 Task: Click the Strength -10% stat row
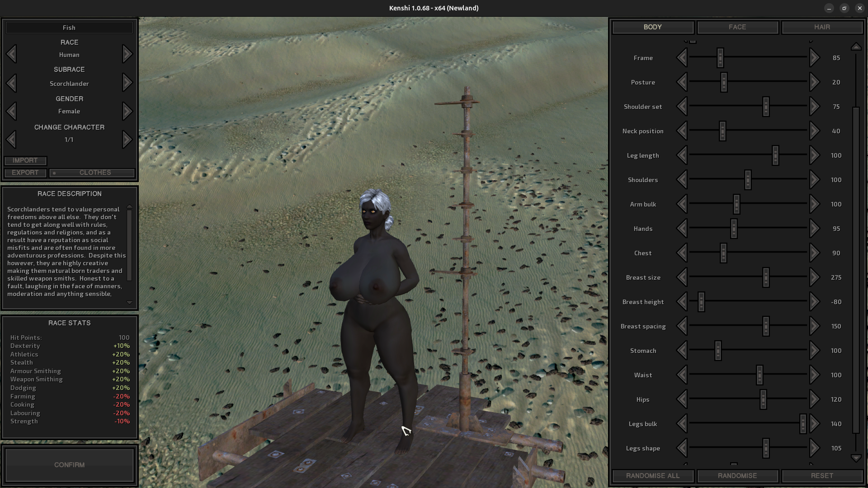tap(70, 421)
